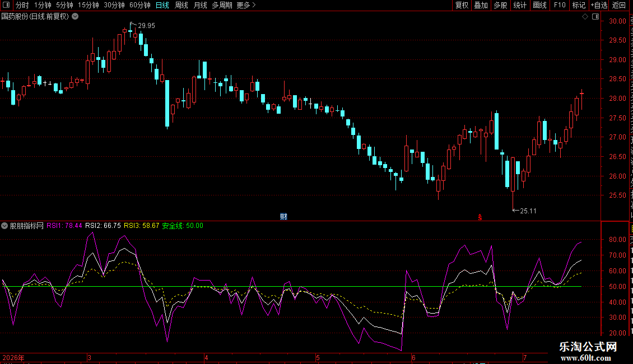The image size is (633, 364).
Task: Open the 多周期 multi-period view
Action: tap(222, 5)
